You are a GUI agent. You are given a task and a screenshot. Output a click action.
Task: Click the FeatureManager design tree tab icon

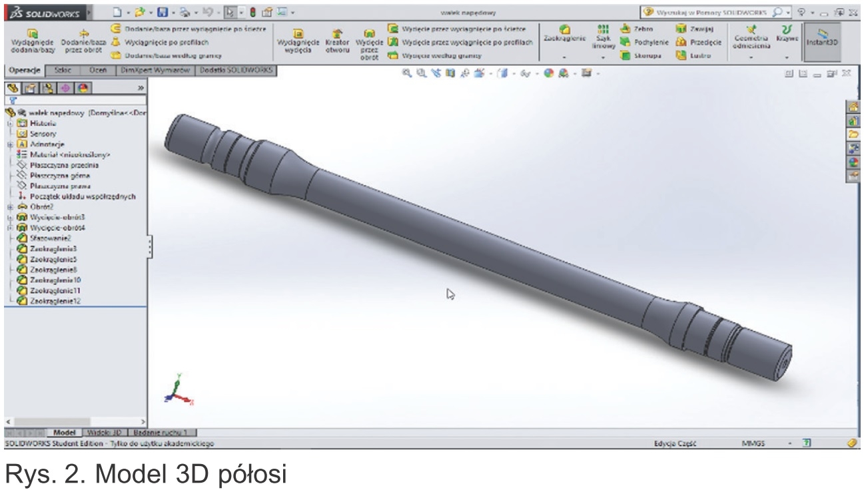12,88
